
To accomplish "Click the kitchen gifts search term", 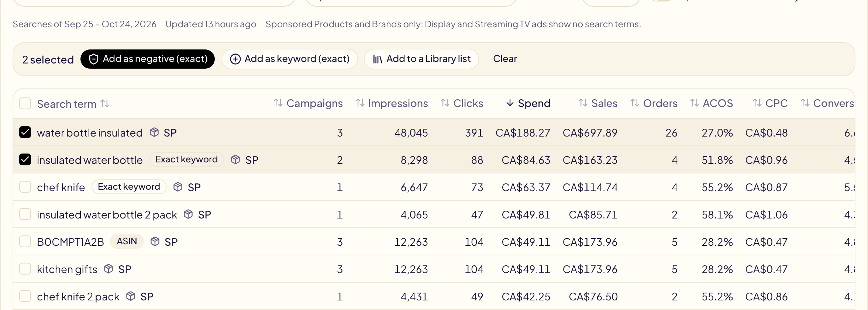I will 67,269.
